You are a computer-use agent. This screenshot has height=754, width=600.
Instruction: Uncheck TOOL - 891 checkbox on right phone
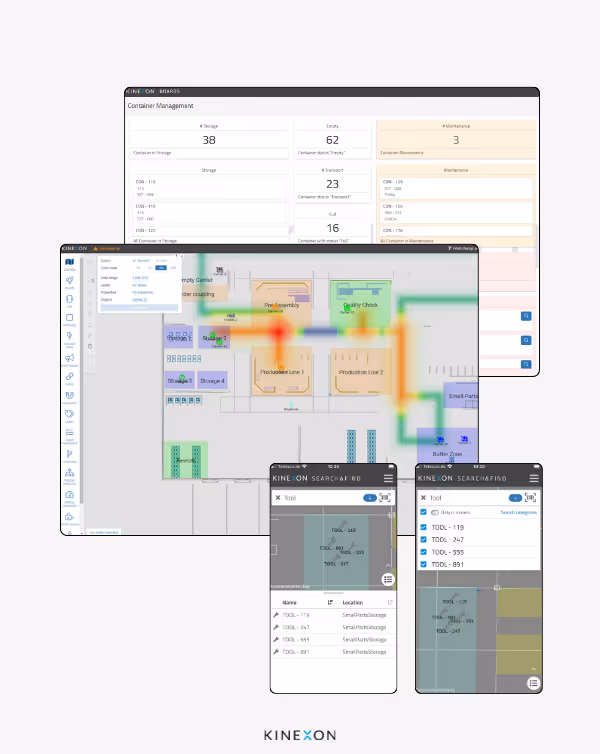pos(423,564)
